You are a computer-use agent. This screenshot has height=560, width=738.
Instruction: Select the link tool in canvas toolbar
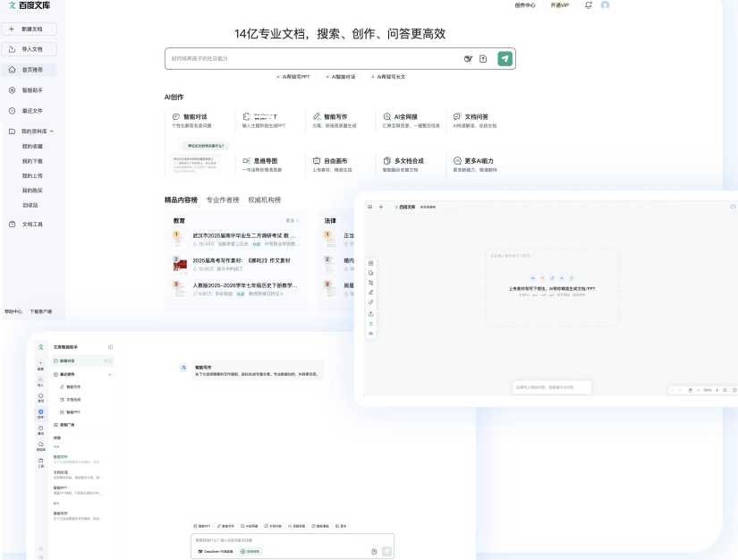coord(371,302)
